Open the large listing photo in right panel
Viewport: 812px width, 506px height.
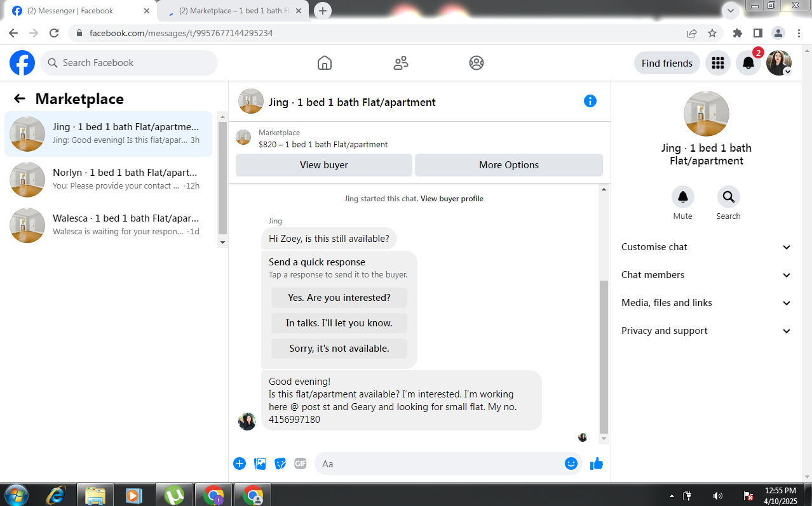coord(707,114)
